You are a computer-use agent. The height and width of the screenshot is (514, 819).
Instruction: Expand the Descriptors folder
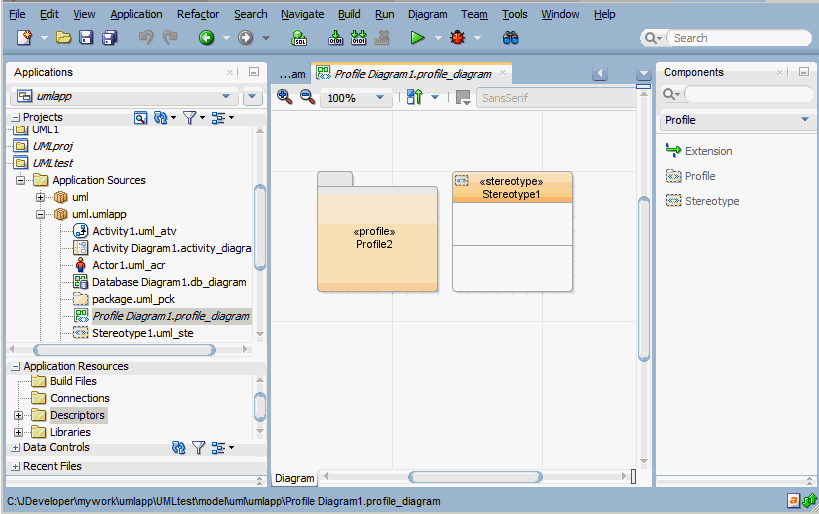click(19, 416)
